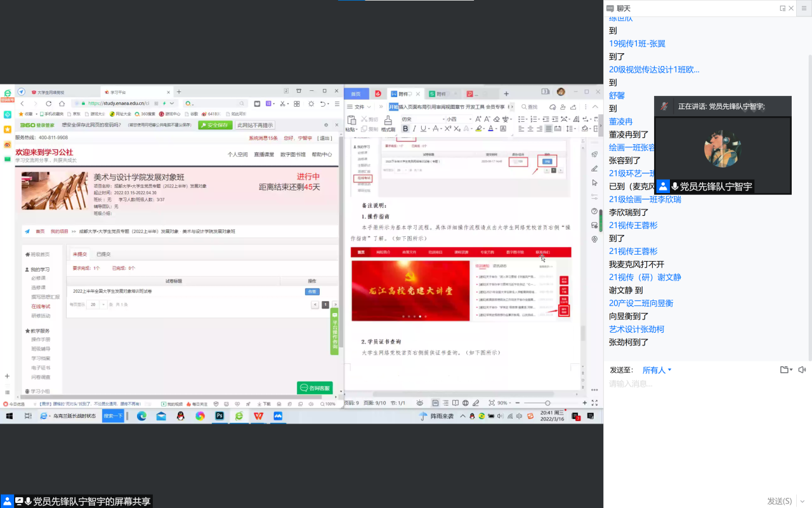The height and width of the screenshot is (508, 812).
Task: Open 帮助中心 on the learning site
Action: (322, 154)
